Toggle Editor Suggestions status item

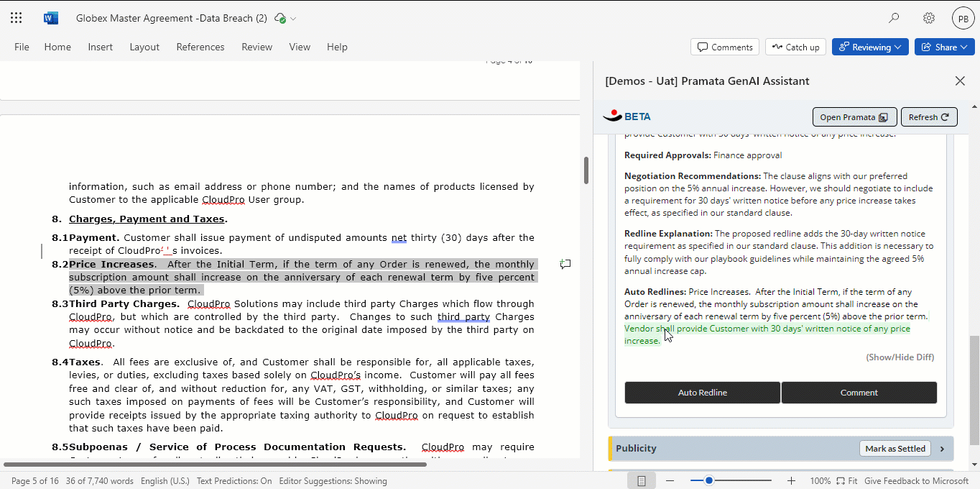click(333, 480)
